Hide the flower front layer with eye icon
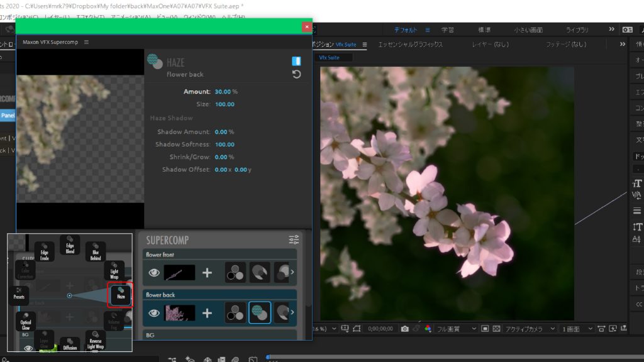Viewport: 644px width, 362px height. tap(153, 273)
